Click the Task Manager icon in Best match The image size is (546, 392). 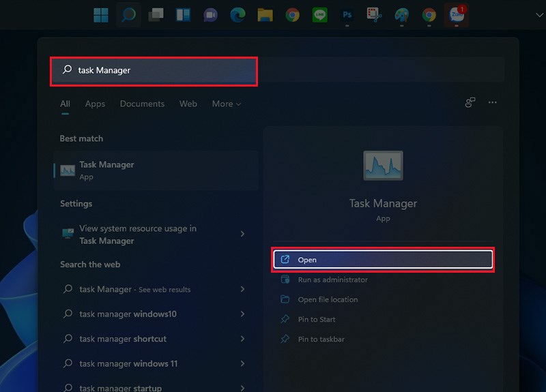pyautogui.click(x=68, y=170)
